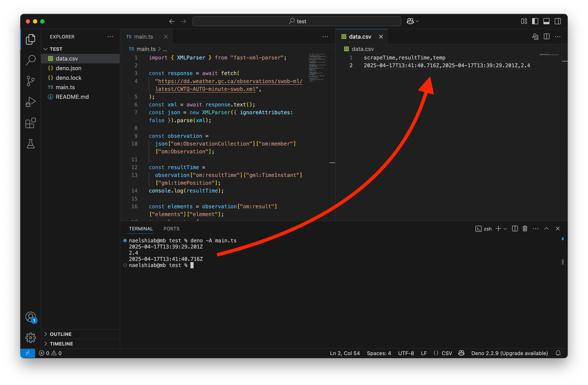Screen dimensions: 588x385
Task: Open the Copilot menu in title bar
Action: (413, 21)
